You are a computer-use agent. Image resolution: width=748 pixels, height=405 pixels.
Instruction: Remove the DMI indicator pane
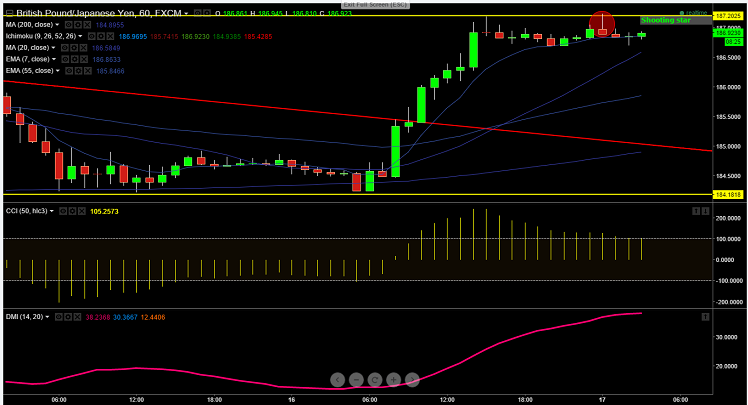[76, 317]
